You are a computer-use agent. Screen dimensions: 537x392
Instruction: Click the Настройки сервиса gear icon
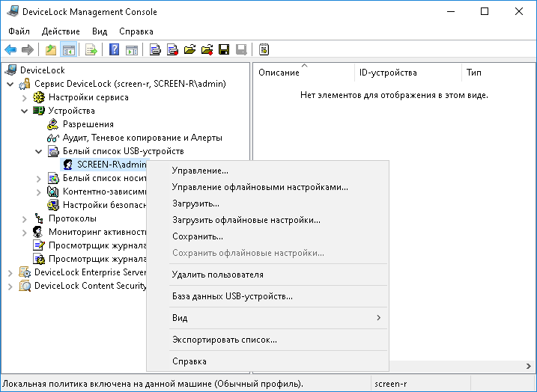tap(39, 97)
